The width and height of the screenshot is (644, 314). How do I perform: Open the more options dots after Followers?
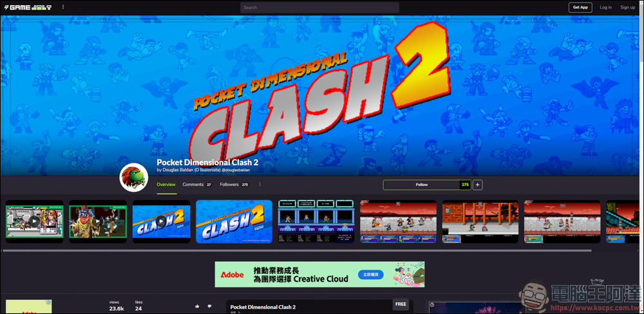260,184
